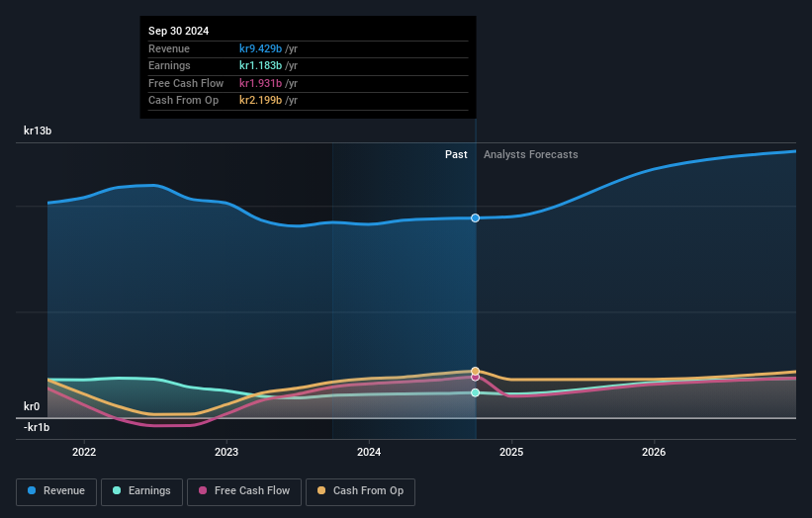Click the kr1.183b earnings value in tooltip

coord(260,65)
